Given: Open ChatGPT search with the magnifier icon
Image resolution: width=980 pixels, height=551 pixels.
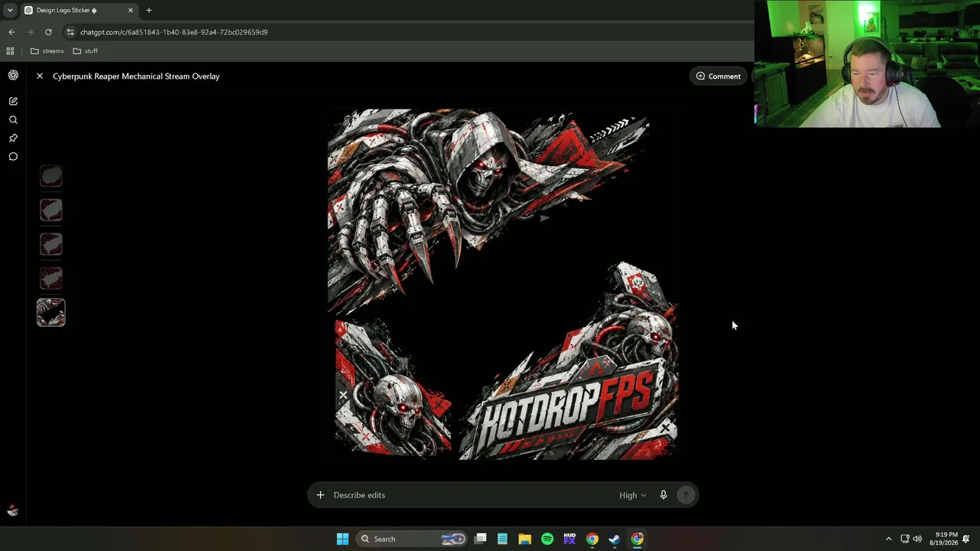Looking at the screenshot, I should (13, 119).
